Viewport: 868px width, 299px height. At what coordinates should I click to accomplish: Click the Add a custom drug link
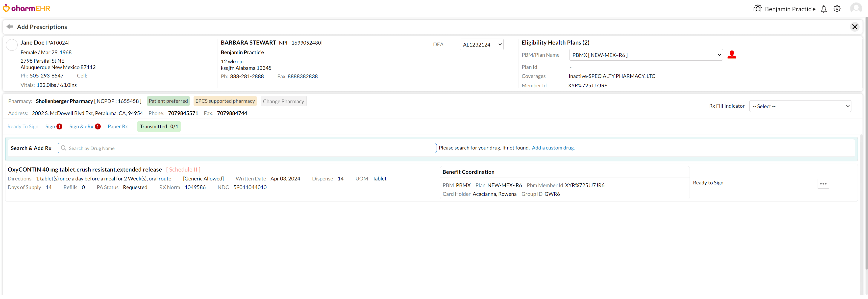pos(553,148)
